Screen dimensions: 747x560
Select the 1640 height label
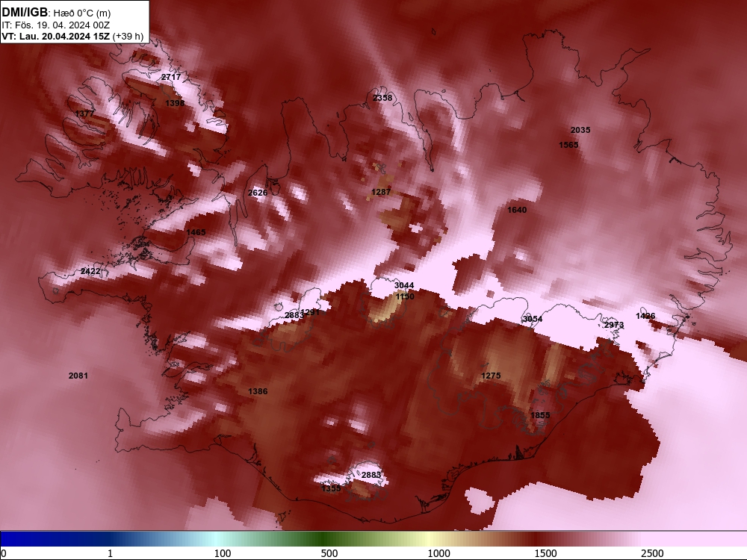(517, 210)
